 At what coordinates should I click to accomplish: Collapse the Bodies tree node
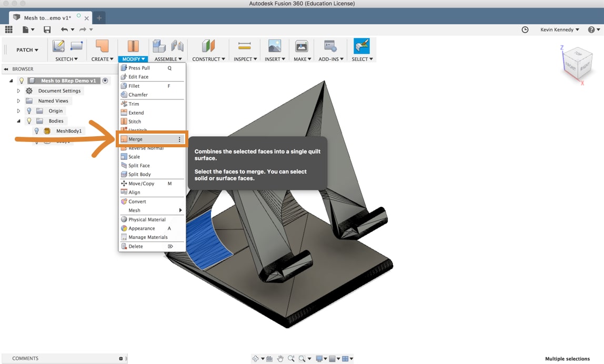18,120
